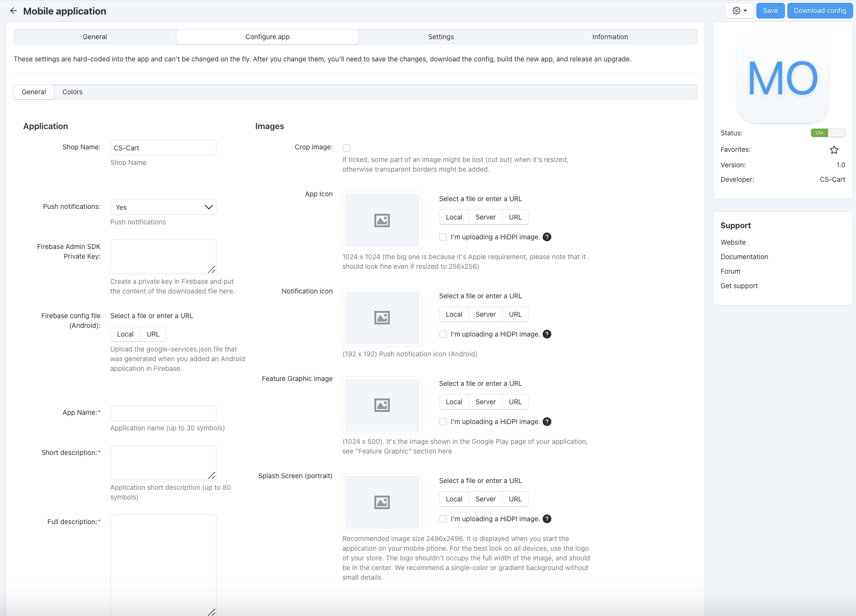Image resolution: width=856 pixels, height=616 pixels.
Task: Open HiDPI help for Notification icon
Action: click(x=547, y=334)
